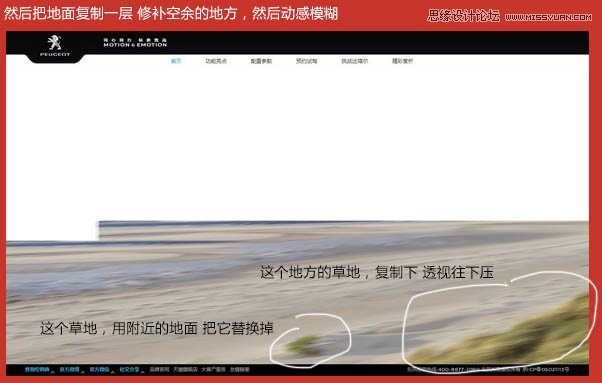This screenshot has width=602, height=383.
Task: Go to the 配置参数 page
Action: pyautogui.click(x=261, y=61)
